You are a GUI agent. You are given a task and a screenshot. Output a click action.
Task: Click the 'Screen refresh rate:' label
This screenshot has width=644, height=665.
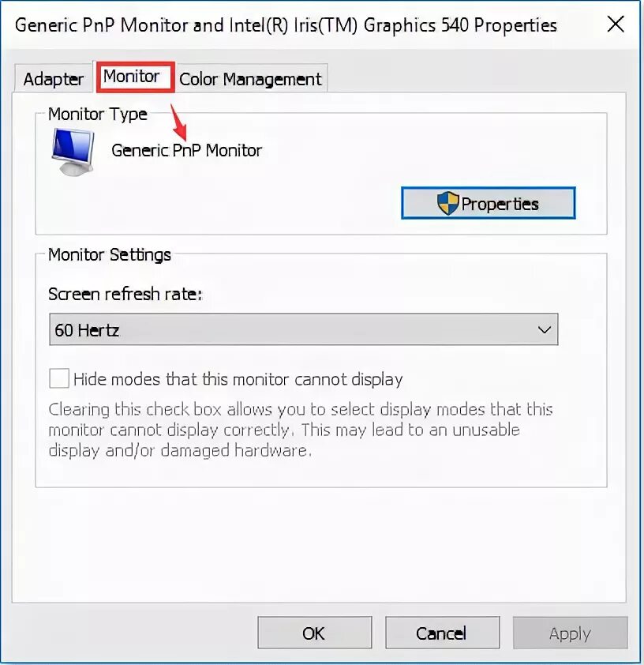(x=125, y=294)
